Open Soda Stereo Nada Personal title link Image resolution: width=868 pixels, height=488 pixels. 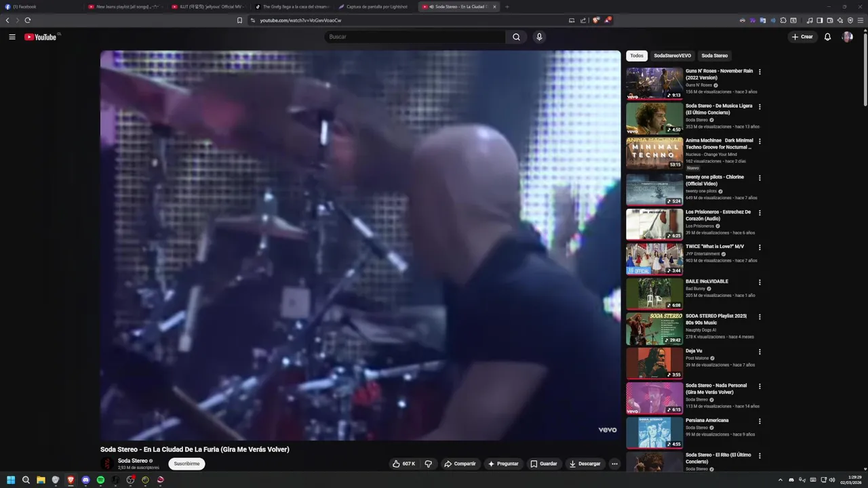pos(716,388)
